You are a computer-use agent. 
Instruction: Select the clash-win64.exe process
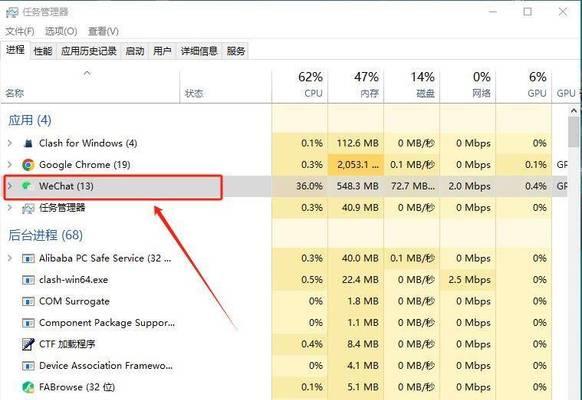[284, 280]
